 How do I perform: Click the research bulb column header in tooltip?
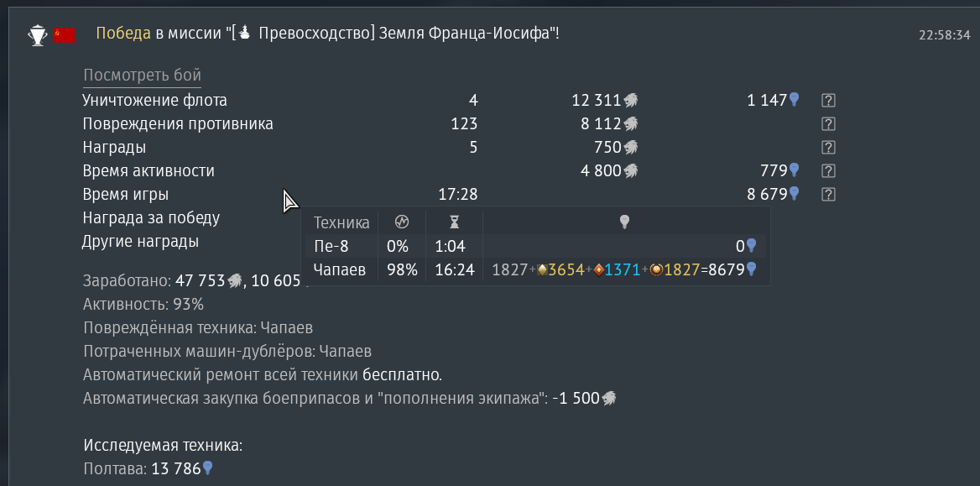click(x=623, y=222)
